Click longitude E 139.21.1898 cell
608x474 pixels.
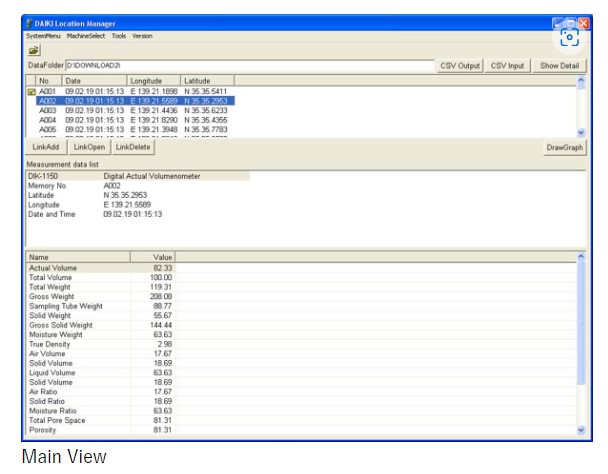pos(154,92)
